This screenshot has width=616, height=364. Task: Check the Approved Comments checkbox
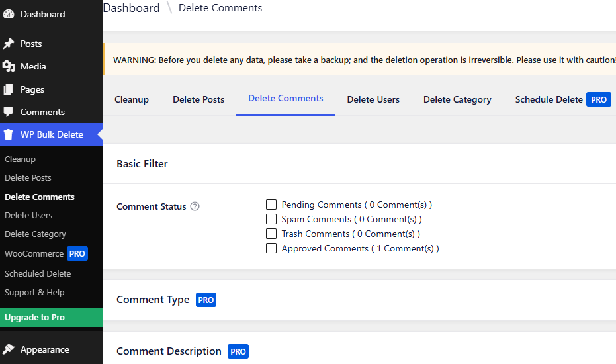(x=271, y=248)
